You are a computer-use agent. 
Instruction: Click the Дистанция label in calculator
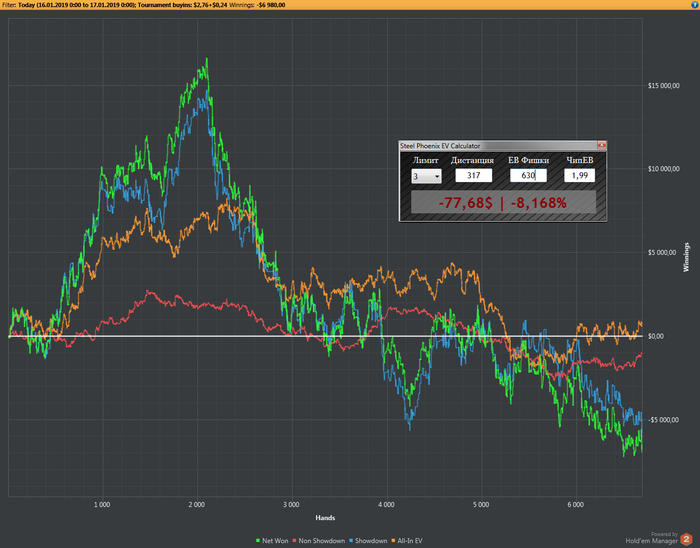[472, 160]
